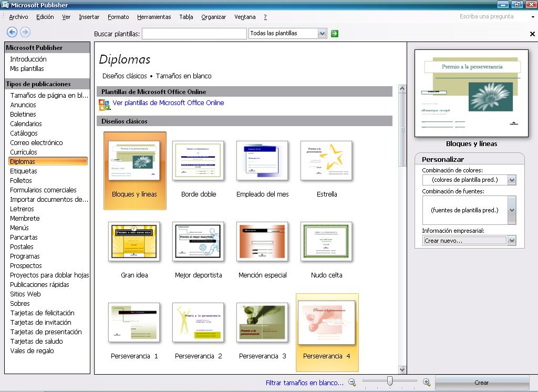Open Ver plantillas de Microsoft Office Online link
Image resolution: width=538 pixels, height=392 pixels.
pyautogui.click(x=169, y=102)
